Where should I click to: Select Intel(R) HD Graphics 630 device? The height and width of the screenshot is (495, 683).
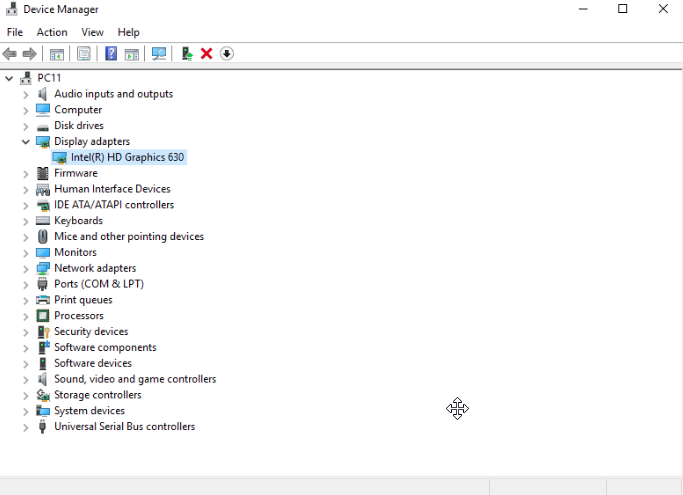(x=127, y=157)
